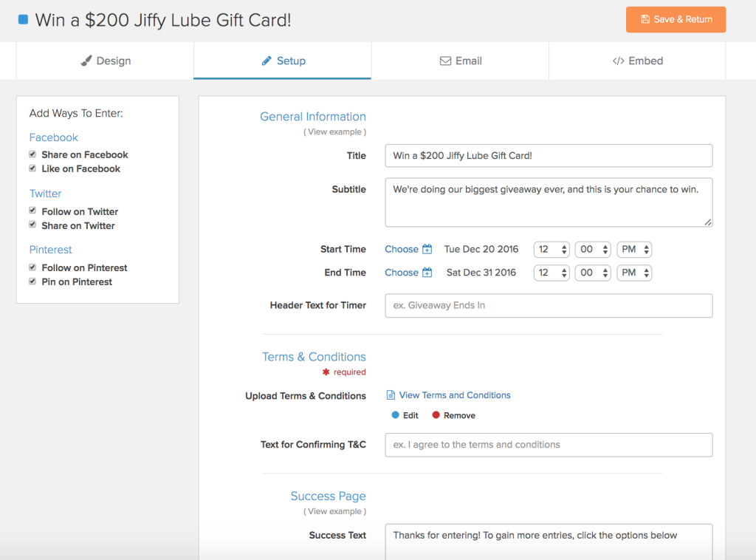Click the Success Page heading
The height and width of the screenshot is (560, 756).
[x=329, y=496]
